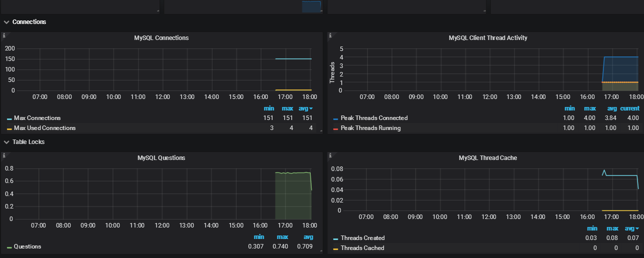The image size is (644, 258).
Task: Toggle Max Connections series in legend
Action: tap(37, 118)
